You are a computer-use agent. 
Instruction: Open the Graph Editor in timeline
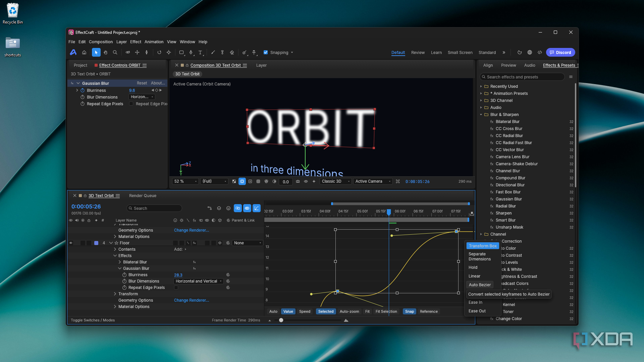click(x=257, y=208)
